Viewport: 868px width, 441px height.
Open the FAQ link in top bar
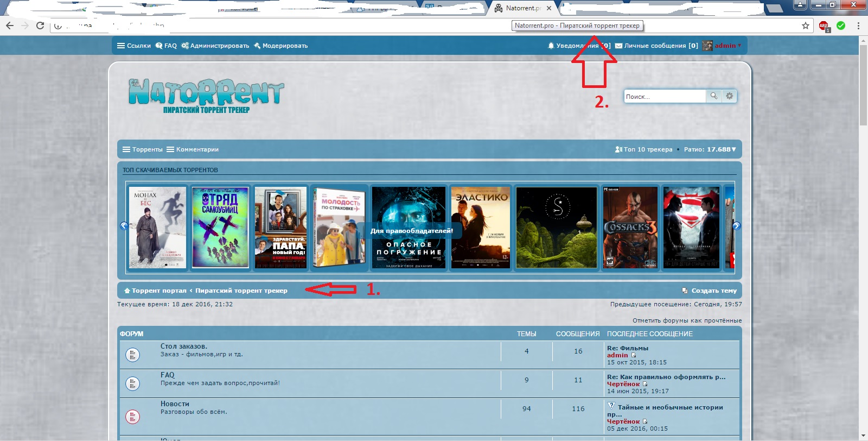[x=166, y=46]
